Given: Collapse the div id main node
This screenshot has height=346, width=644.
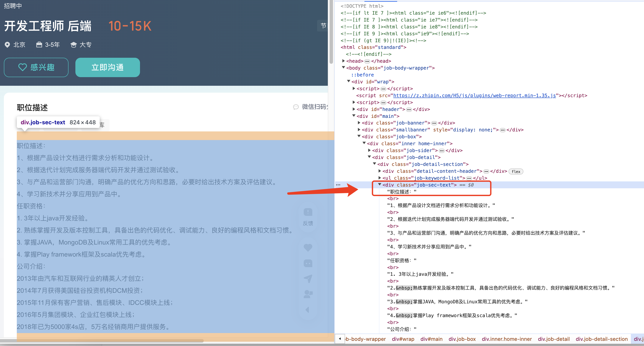Looking at the screenshot, I should [354, 116].
